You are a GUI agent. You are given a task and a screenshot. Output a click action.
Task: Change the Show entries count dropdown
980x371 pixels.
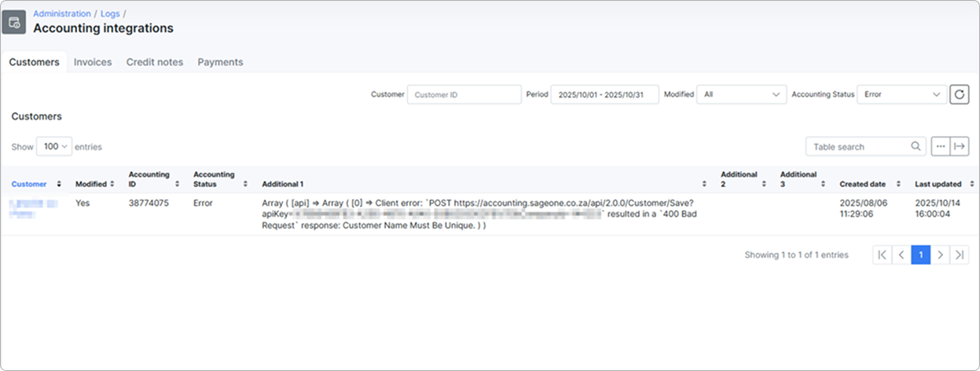[54, 146]
